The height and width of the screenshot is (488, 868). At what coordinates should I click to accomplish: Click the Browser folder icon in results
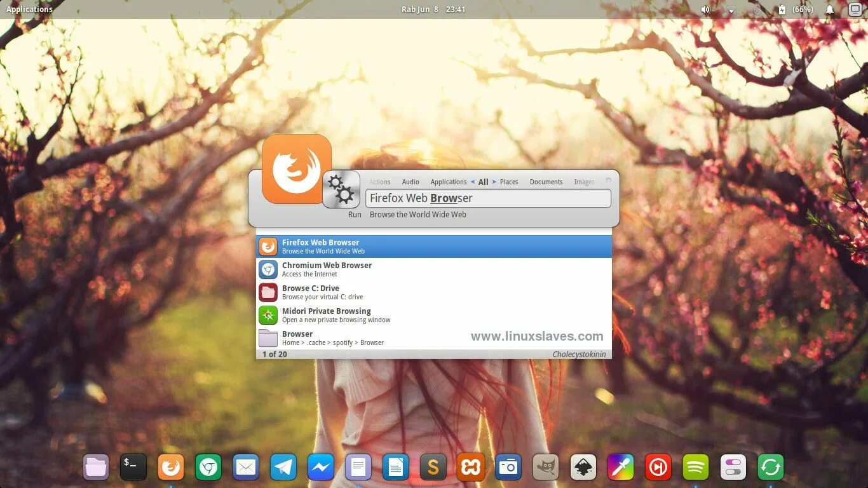click(268, 338)
